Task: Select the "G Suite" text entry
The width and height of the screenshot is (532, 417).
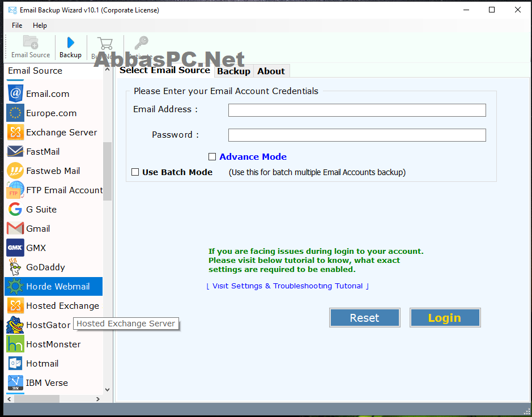Action: 41,209
